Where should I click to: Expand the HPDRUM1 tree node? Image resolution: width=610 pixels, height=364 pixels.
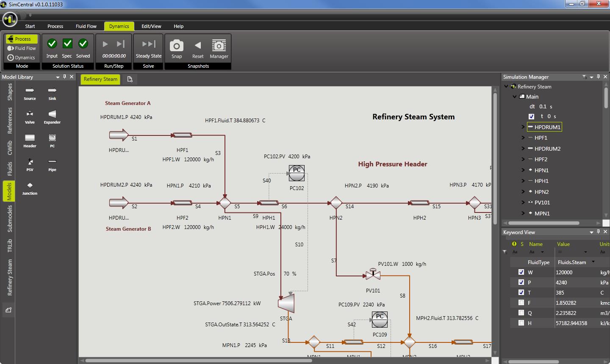pyautogui.click(x=523, y=127)
